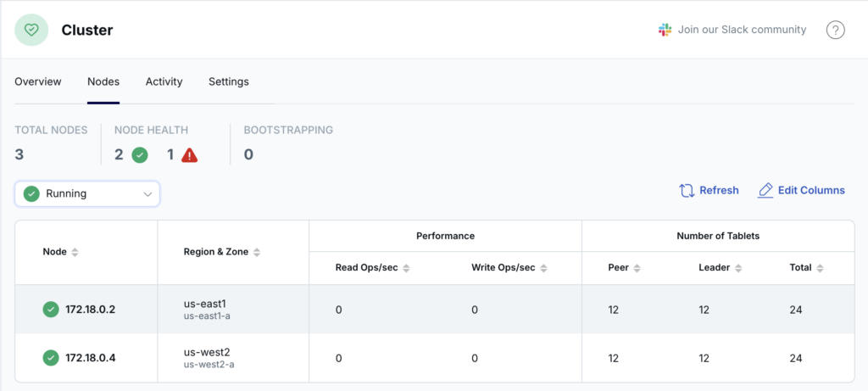This screenshot has width=868, height=391.
Task: Sort by Leader tablets column
Action: point(737,268)
